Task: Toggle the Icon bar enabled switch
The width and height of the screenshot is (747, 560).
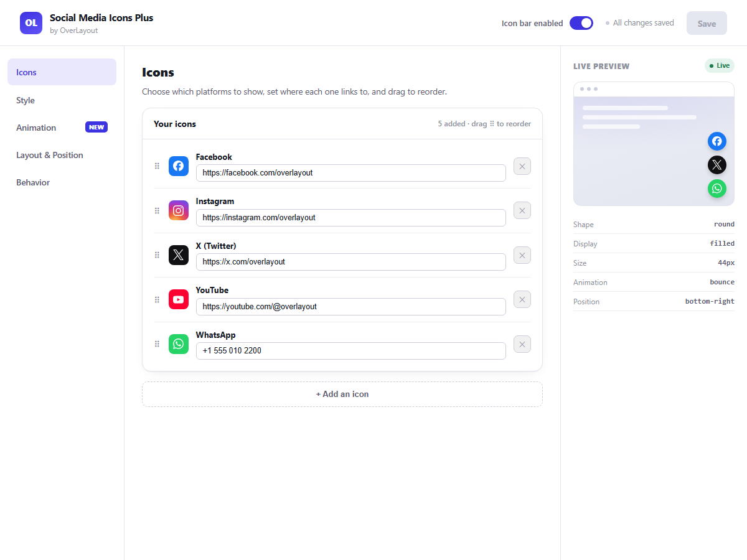Action: (x=581, y=23)
